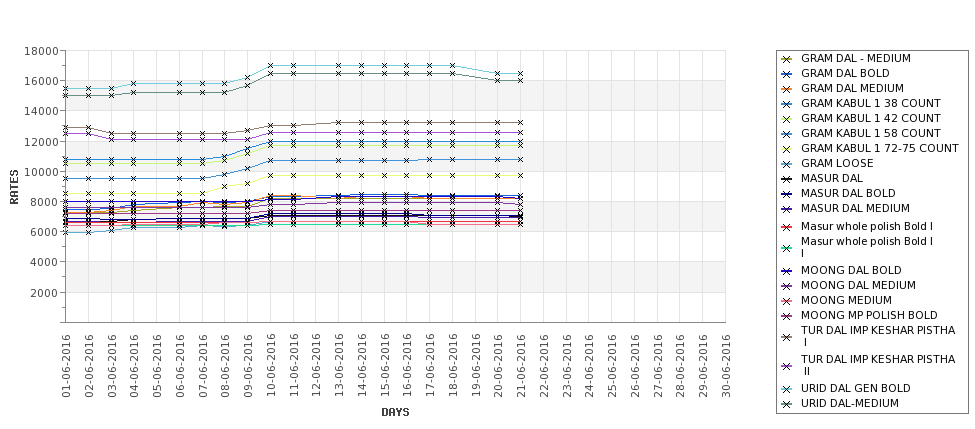Select the MASUR DAL legend label
The height and width of the screenshot is (429, 975).
(x=831, y=178)
